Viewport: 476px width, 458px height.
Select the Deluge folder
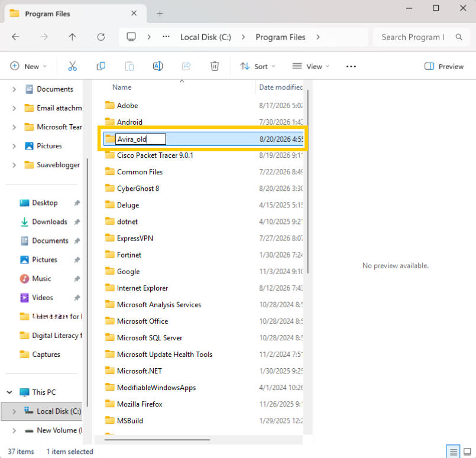pos(128,205)
